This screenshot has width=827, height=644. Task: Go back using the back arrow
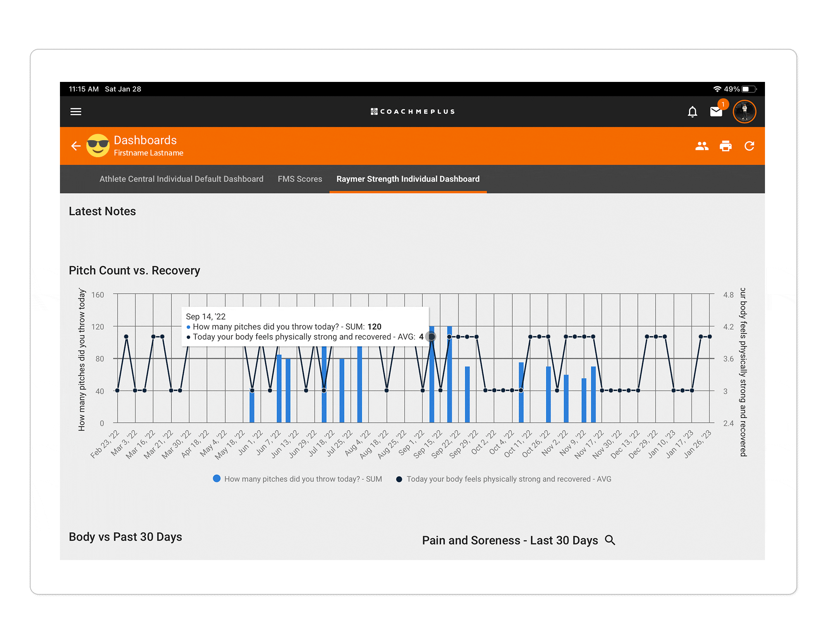click(76, 146)
